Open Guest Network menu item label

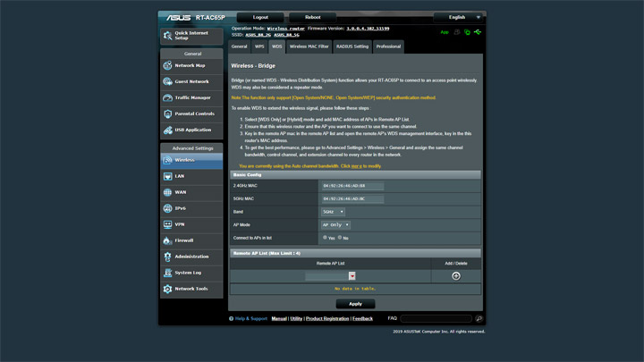191,81
